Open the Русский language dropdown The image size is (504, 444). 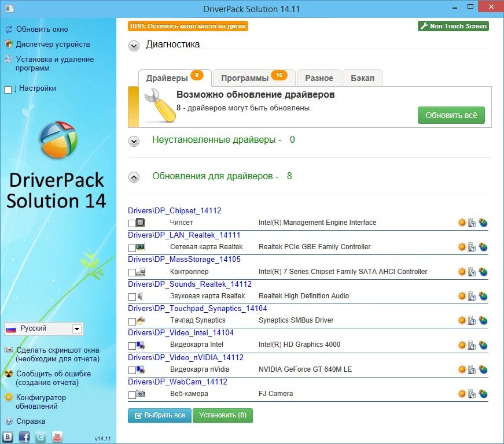pyautogui.click(x=44, y=329)
